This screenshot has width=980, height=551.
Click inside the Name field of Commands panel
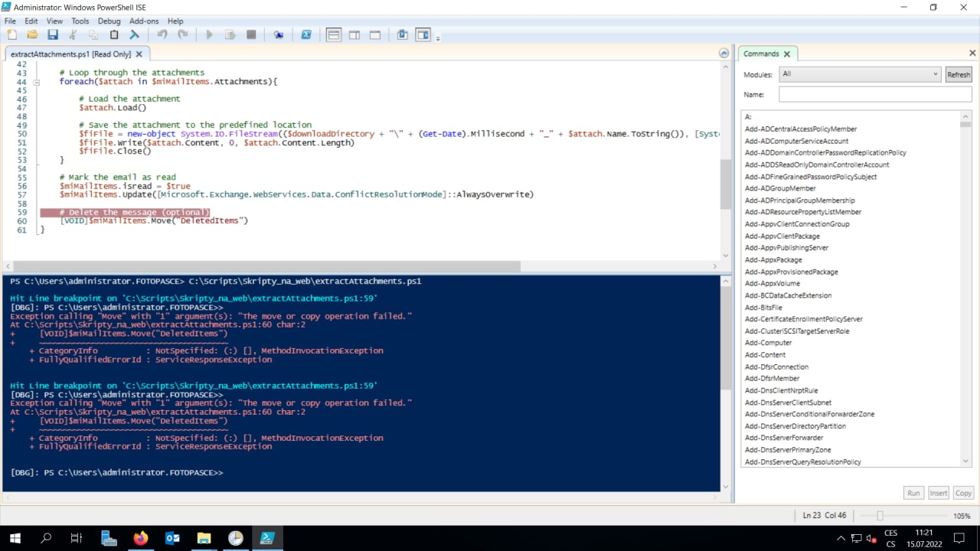point(874,94)
